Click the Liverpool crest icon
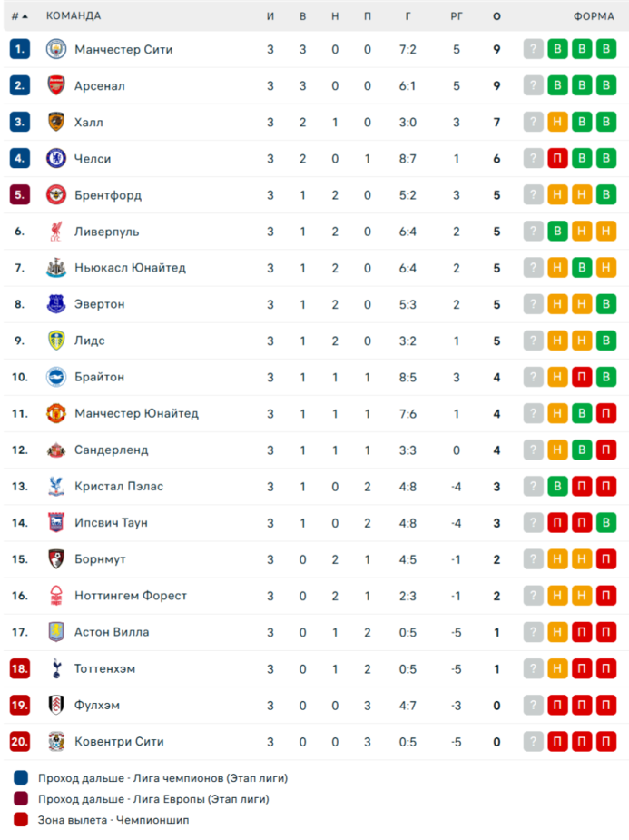 pyautogui.click(x=55, y=232)
